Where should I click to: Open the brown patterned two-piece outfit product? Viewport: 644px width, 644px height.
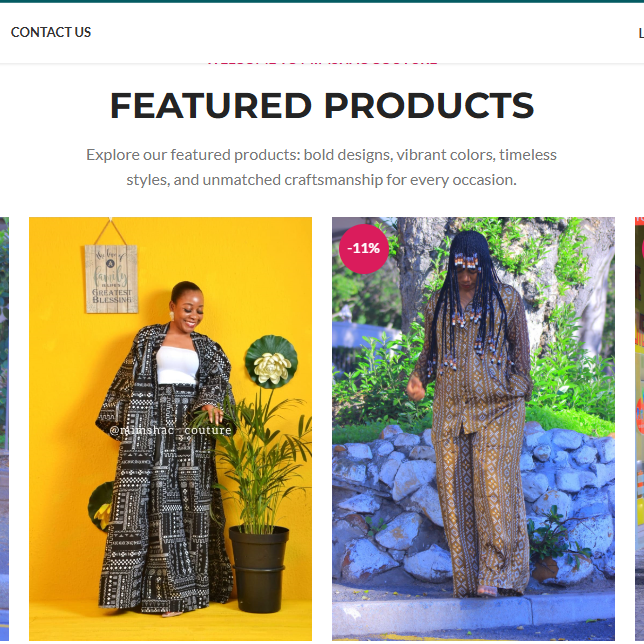[x=473, y=428]
